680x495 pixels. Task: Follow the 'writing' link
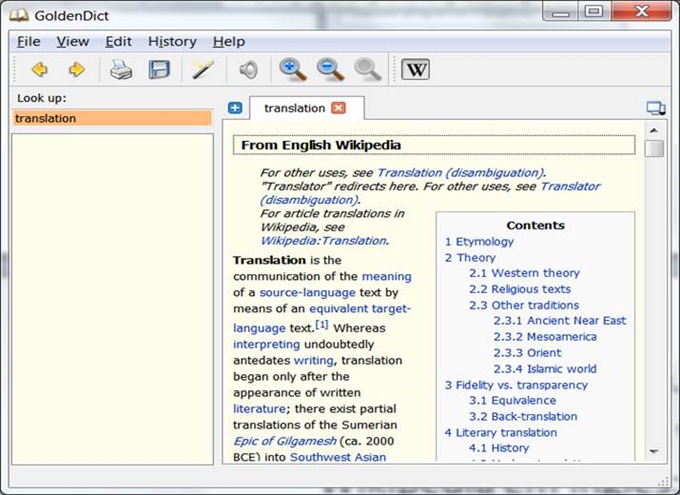(314, 361)
